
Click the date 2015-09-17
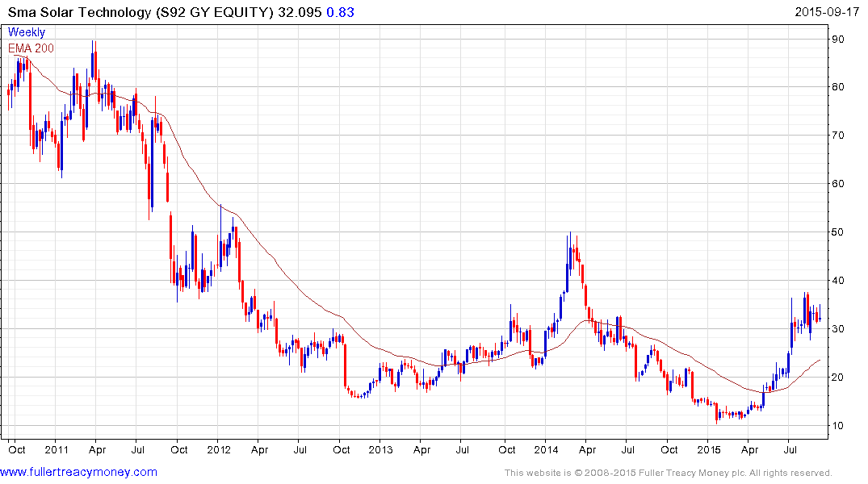pos(827,12)
